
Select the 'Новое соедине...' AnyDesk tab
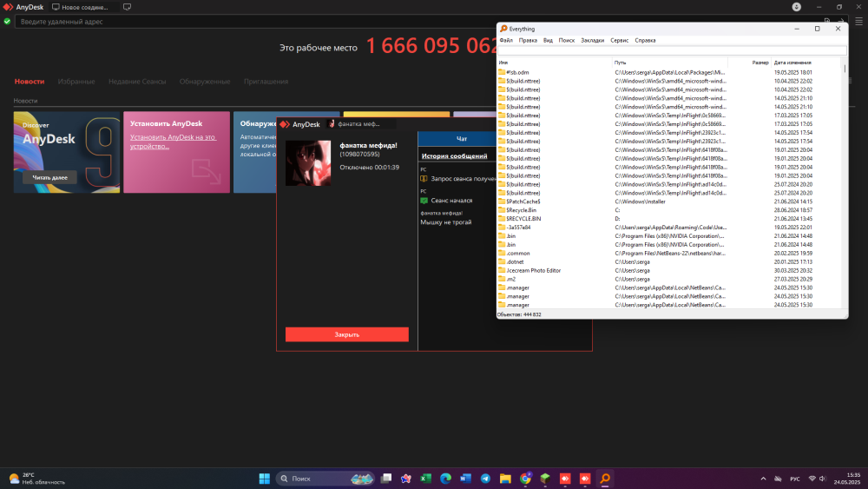pyautogui.click(x=85, y=7)
